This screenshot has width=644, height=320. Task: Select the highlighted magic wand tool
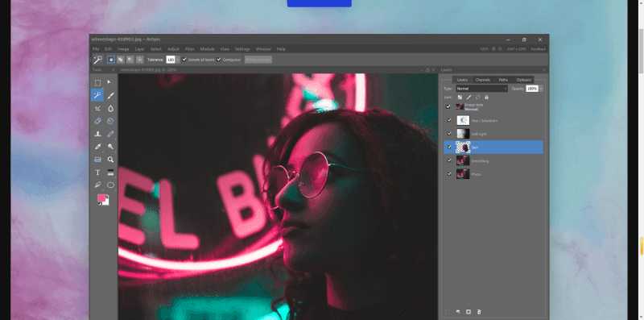point(97,96)
